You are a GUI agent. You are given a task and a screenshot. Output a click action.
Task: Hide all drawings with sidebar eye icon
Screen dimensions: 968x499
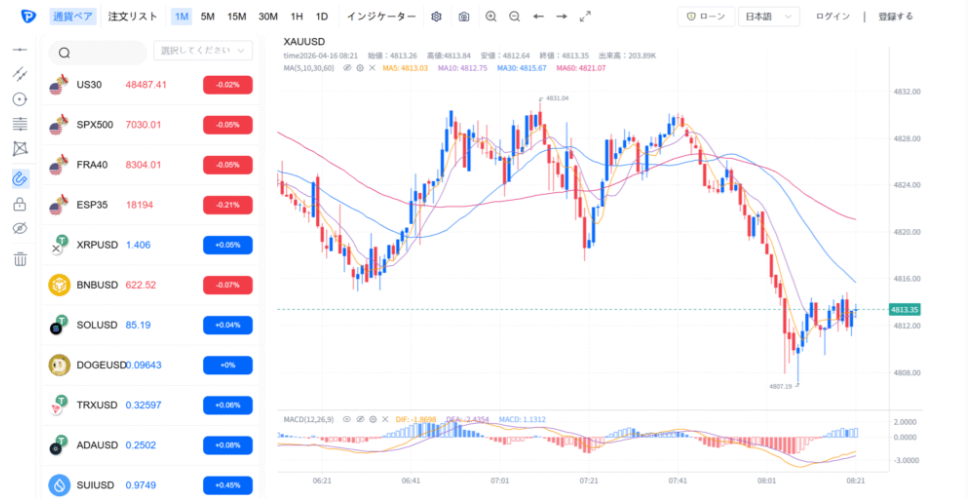[x=19, y=231]
